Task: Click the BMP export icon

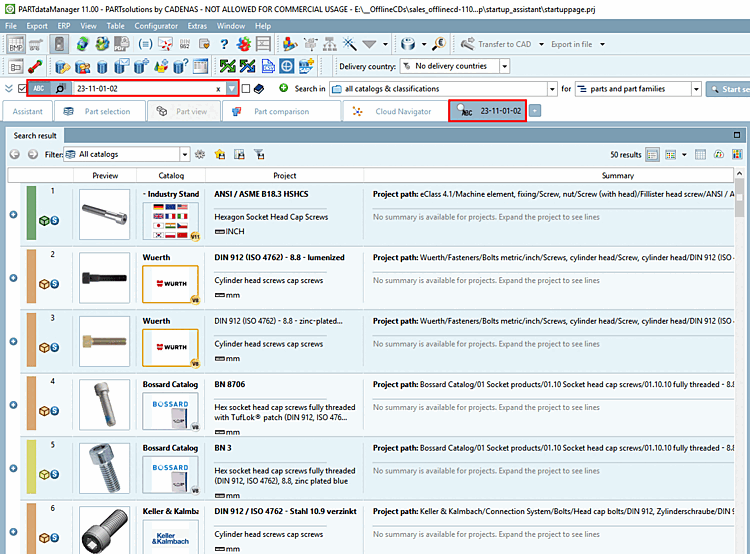Action: pyautogui.click(x=16, y=44)
